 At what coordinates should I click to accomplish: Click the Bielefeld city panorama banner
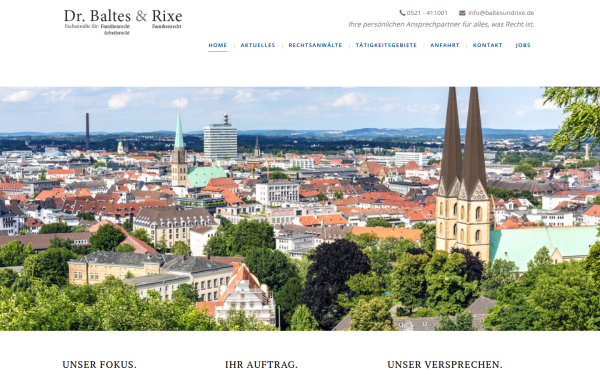click(x=300, y=209)
